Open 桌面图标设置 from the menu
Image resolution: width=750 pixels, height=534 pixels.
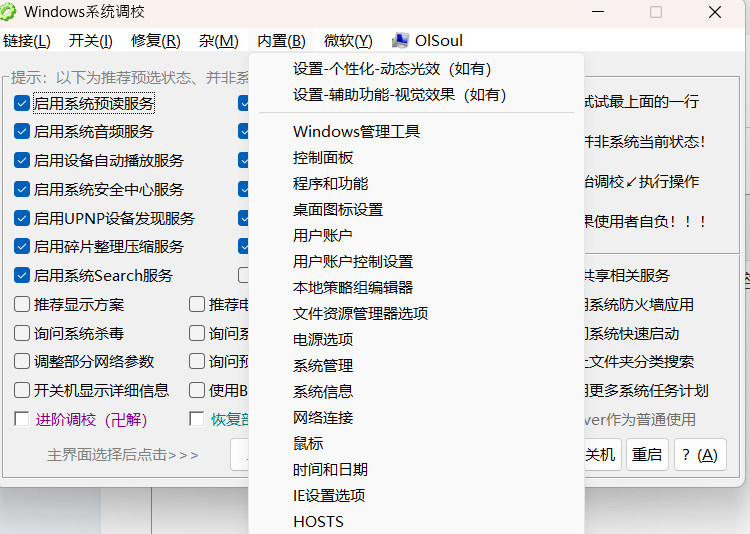[416, 209]
